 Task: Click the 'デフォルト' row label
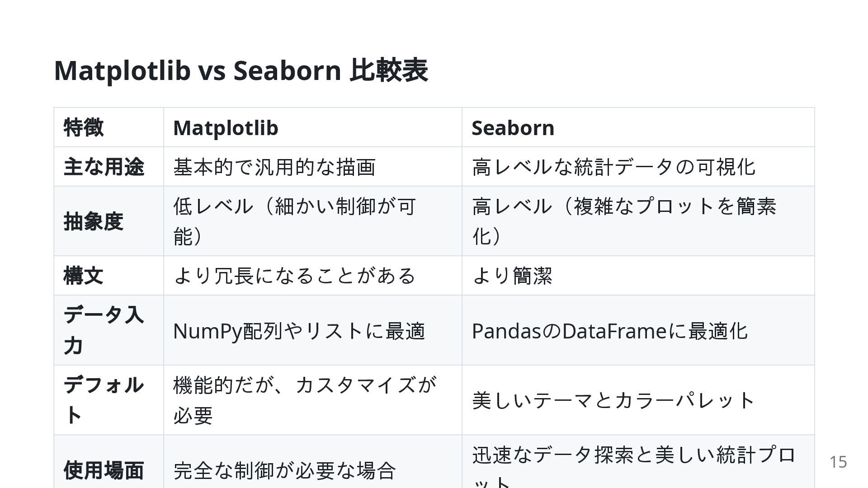[x=104, y=400]
